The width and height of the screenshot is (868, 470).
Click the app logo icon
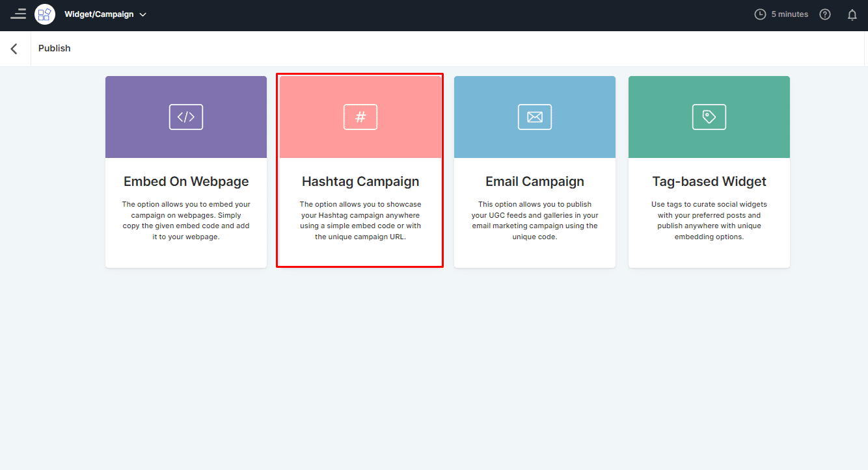point(45,14)
